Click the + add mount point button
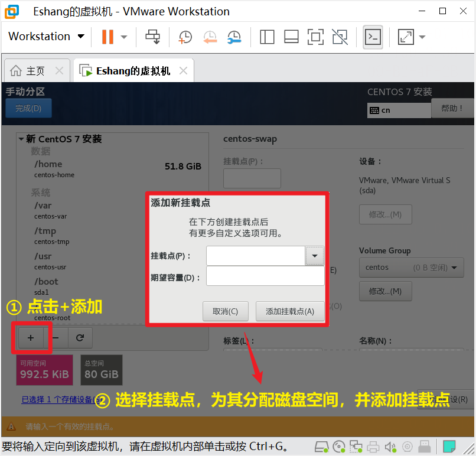This screenshot has width=476, height=456. (31, 338)
